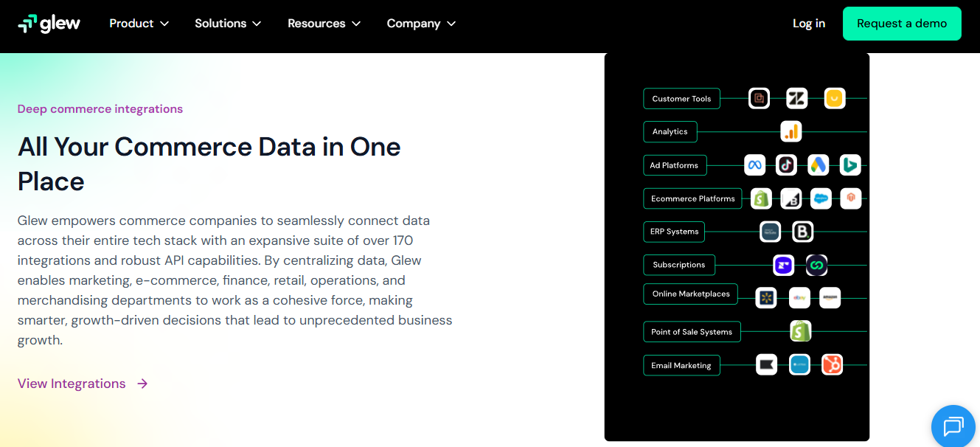Click the Log in link

(809, 24)
